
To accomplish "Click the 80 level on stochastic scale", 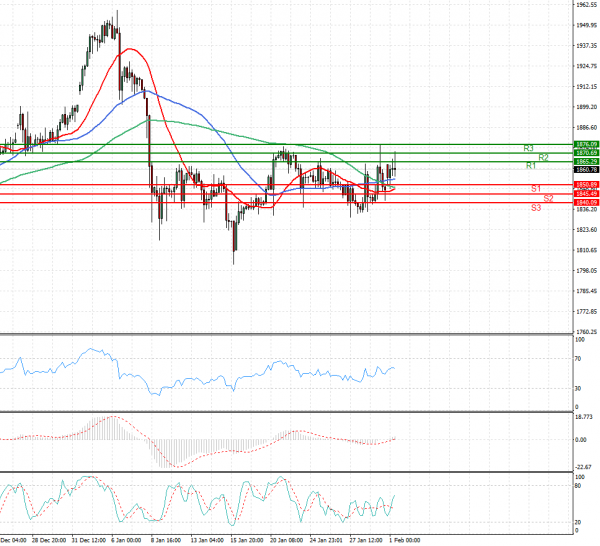I will [578, 486].
